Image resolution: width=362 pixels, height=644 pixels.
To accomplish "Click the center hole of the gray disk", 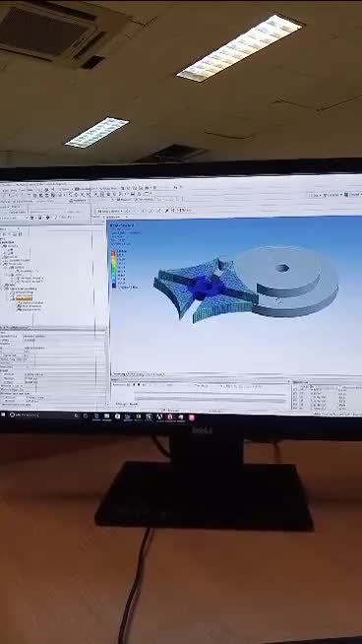I will [x=282, y=268].
